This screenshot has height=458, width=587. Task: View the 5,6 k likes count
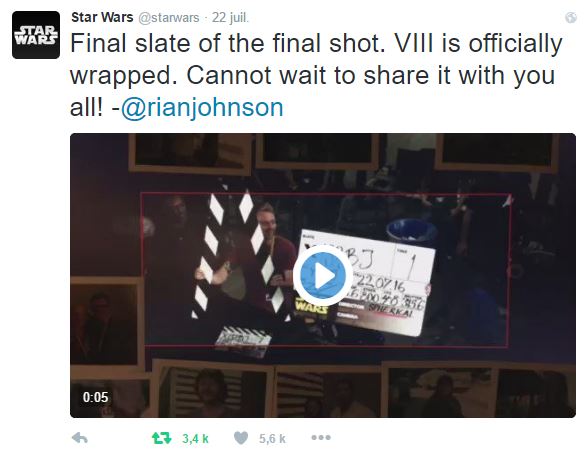272,438
